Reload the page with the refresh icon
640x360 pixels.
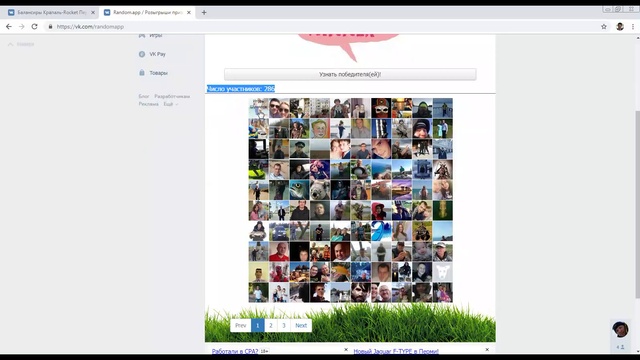[35, 27]
